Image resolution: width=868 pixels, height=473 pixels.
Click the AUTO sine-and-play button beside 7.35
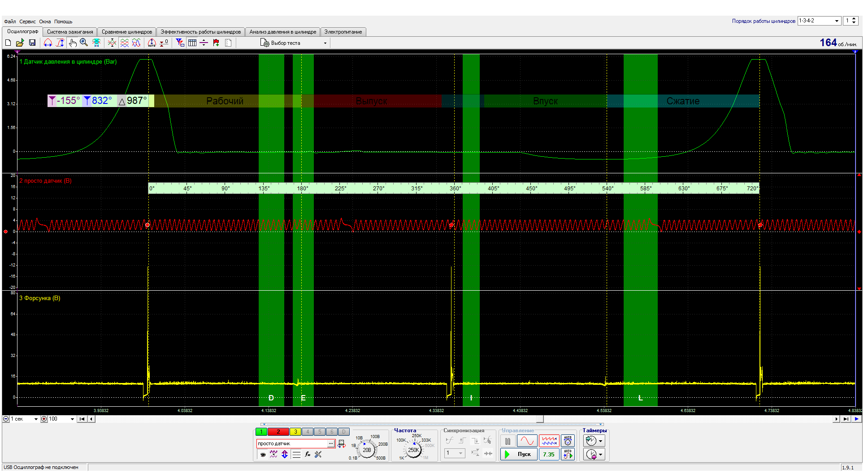pos(568,454)
